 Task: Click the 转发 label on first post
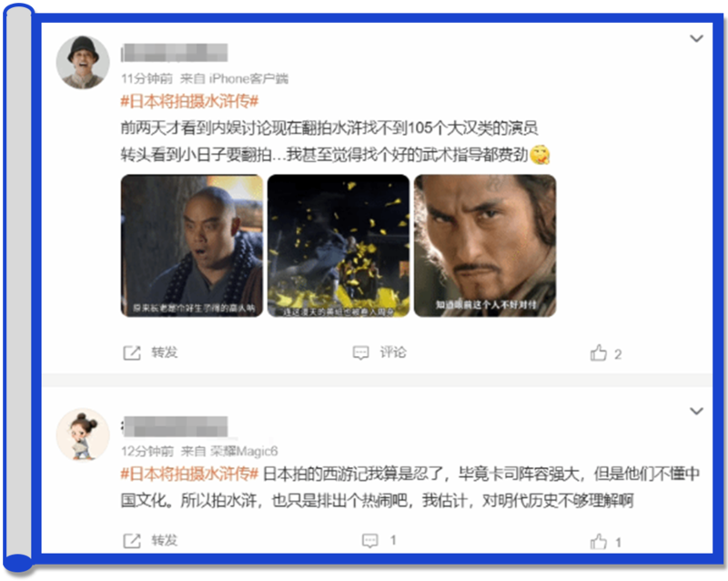pyautogui.click(x=165, y=352)
